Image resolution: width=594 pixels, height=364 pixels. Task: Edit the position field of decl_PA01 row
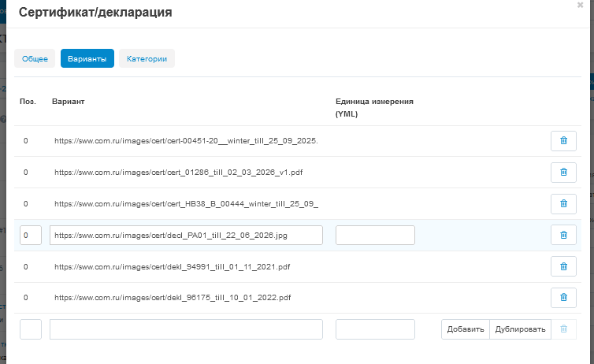pyautogui.click(x=31, y=236)
